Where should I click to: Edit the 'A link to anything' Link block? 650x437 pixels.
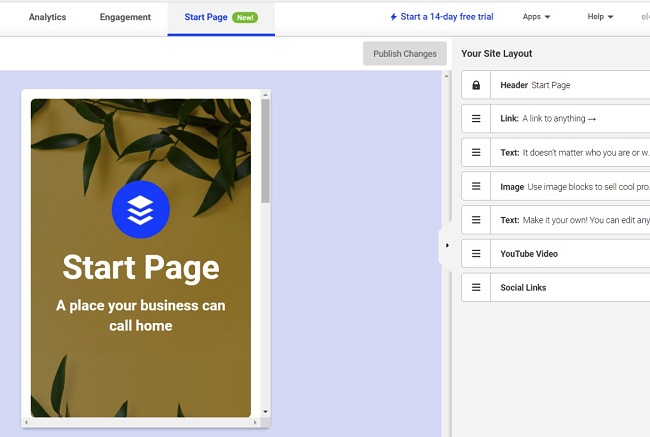[555, 119]
